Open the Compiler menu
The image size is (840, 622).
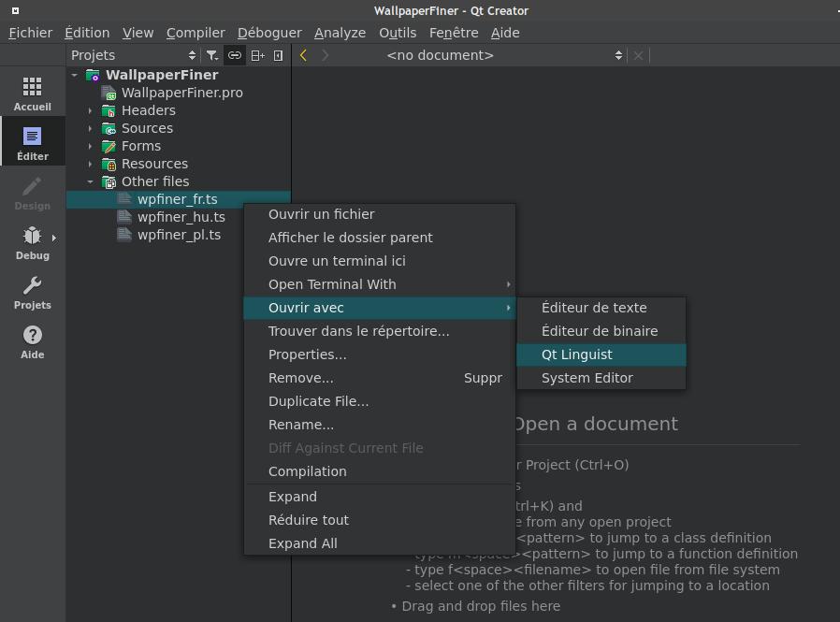click(196, 33)
